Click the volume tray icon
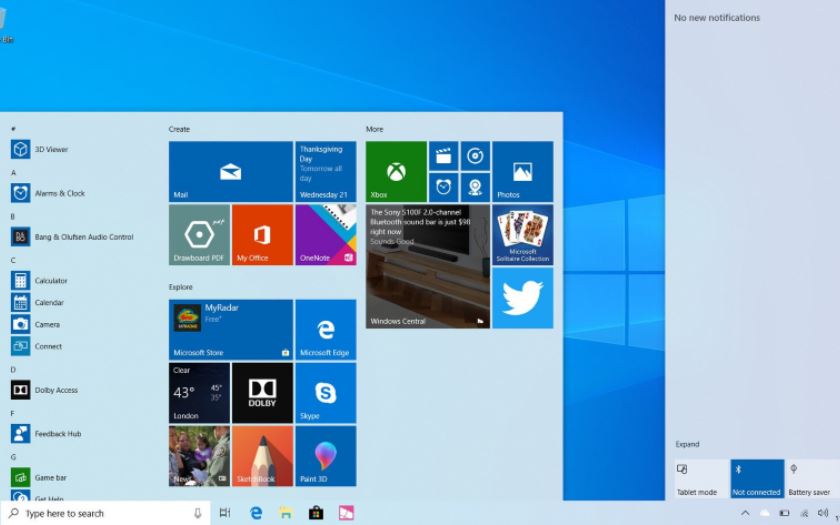 pyautogui.click(x=823, y=513)
